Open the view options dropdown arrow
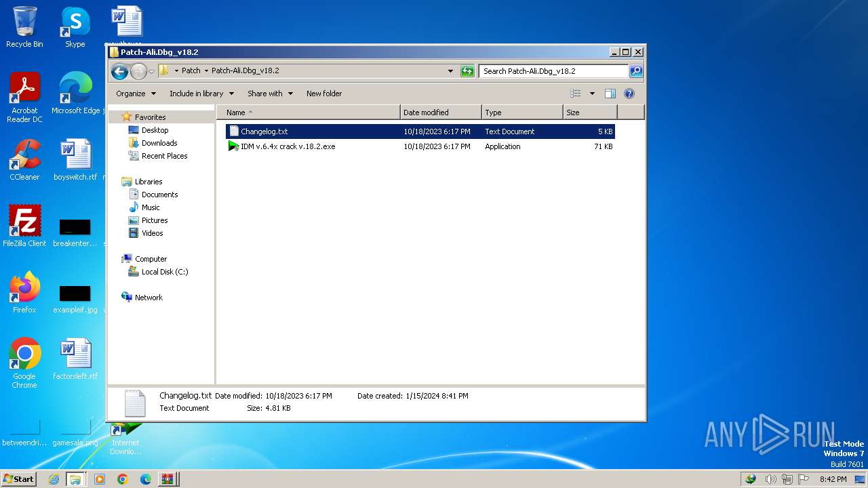Viewport: 868px width, 488px height. 592,94
